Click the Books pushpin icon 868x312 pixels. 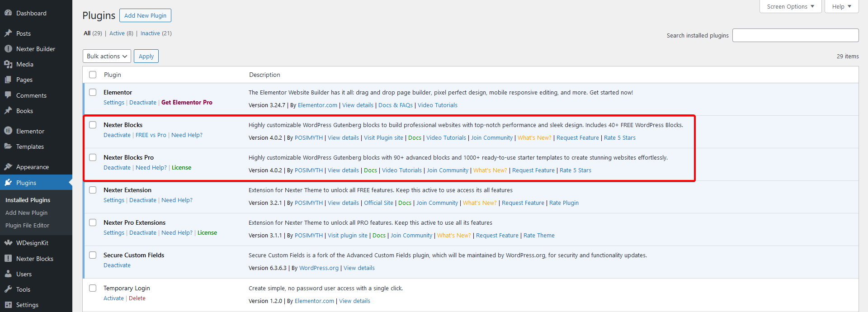[x=8, y=111]
